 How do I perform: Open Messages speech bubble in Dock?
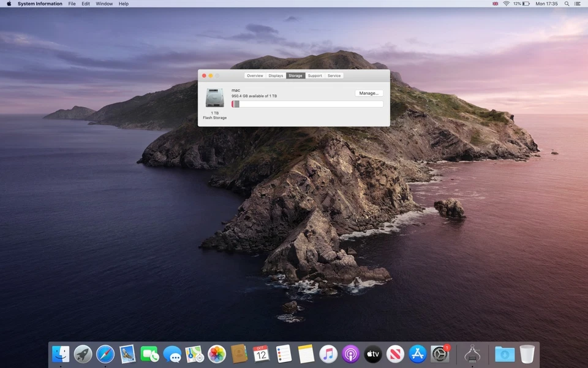point(172,354)
